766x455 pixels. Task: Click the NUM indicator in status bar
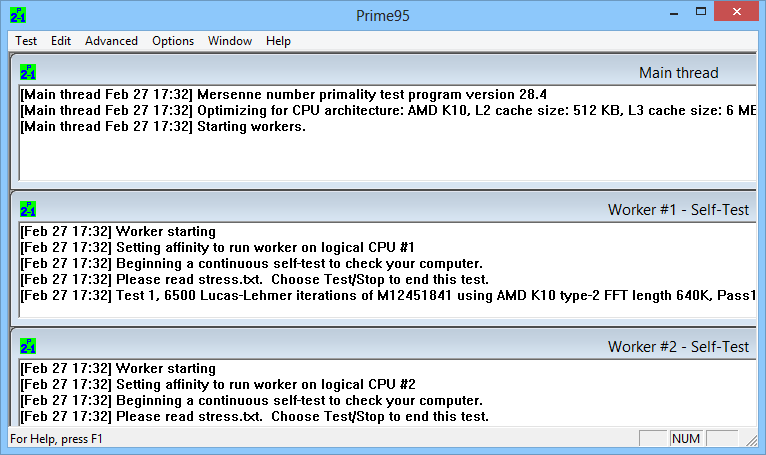tap(685, 438)
